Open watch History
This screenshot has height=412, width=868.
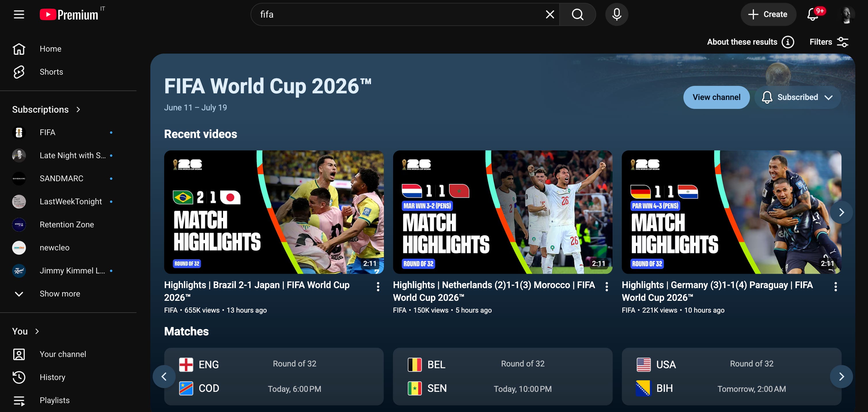click(68, 377)
